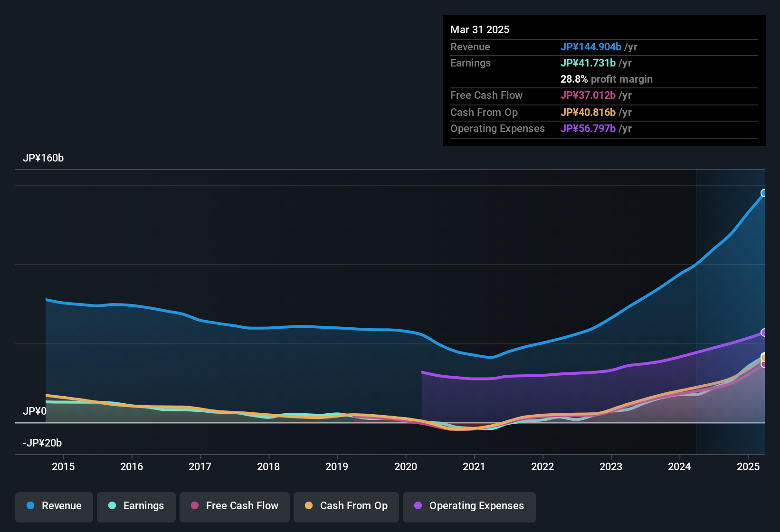Click the Revenue value JP¥144.904b in tooltip
The image size is (780, 532).
(x=591, y=47)
